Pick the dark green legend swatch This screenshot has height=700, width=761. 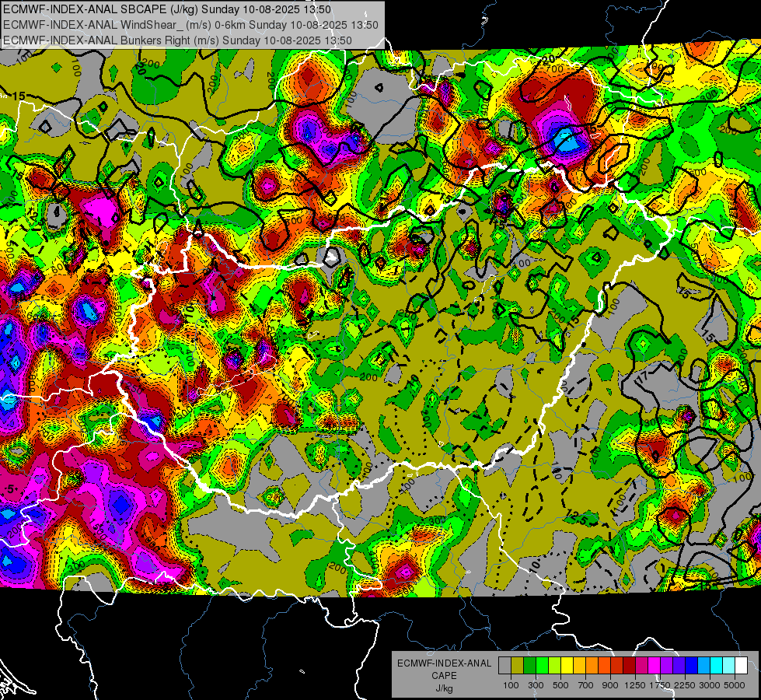pos(529,666)
